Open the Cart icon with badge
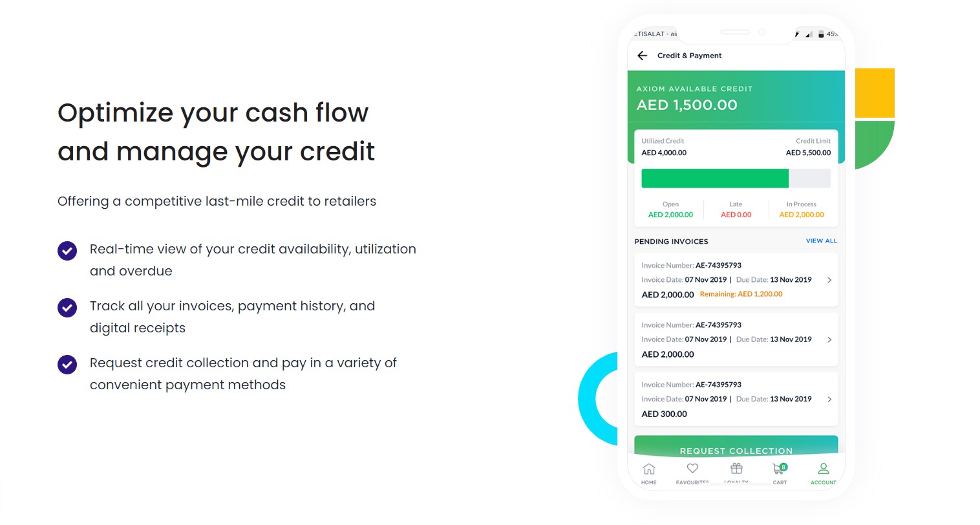Screen dimensions: 980x525 780,468
